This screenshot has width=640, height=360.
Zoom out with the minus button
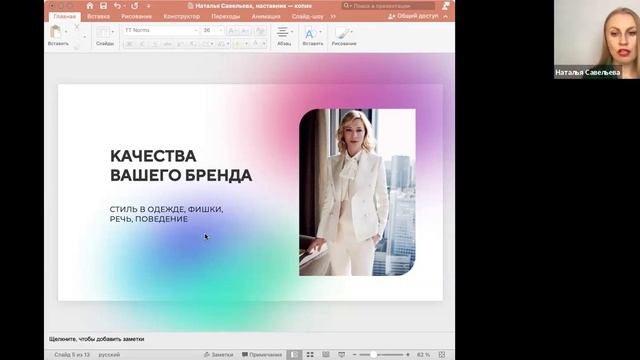tap(354, 355)
